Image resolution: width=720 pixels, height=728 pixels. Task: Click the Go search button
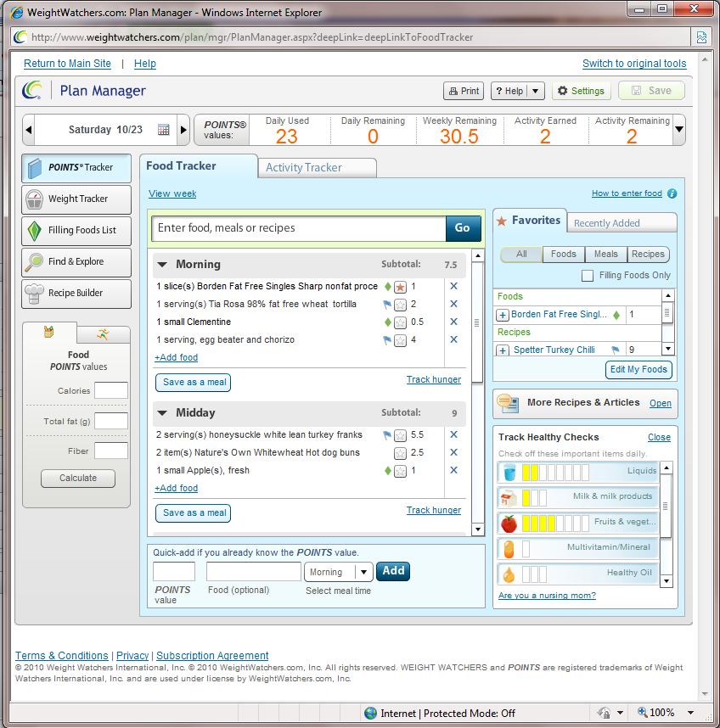pos(463,228)
